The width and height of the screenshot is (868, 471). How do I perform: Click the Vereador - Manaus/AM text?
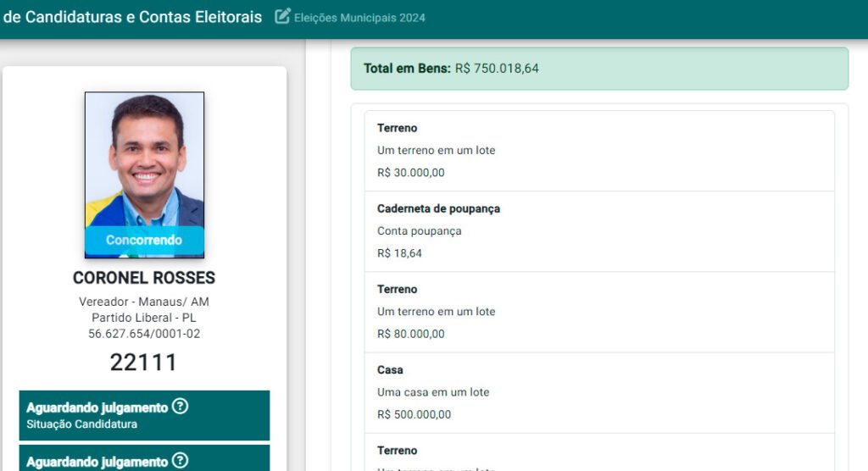[144, 302]
